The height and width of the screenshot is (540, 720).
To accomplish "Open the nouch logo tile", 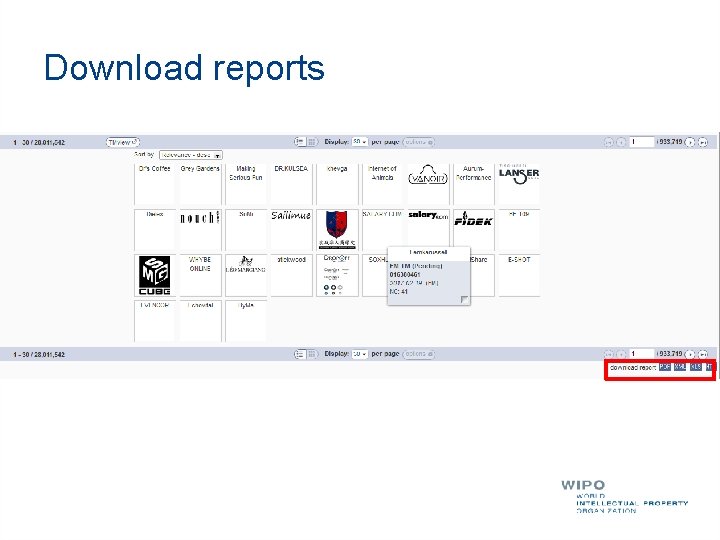I will click(200, 230).
